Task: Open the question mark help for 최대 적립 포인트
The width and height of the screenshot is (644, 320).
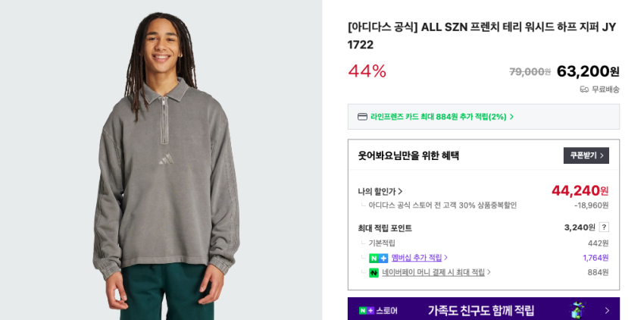Action: (x=604, y=227)
